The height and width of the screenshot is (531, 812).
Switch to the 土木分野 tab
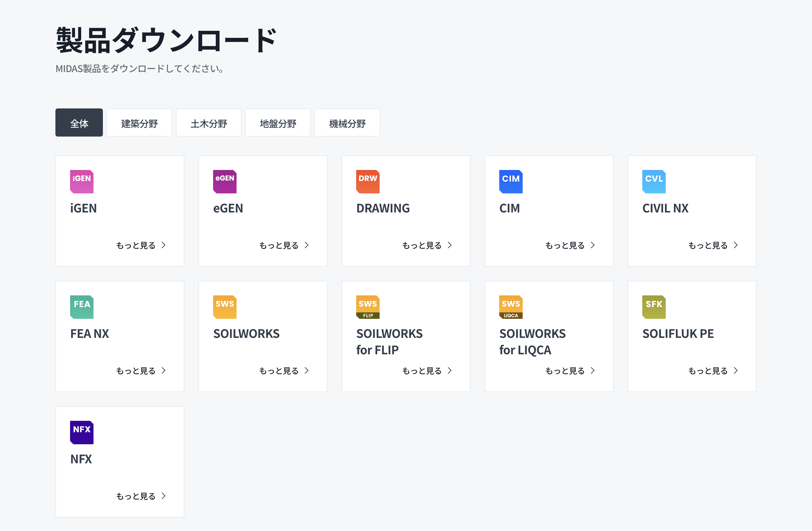[x=208, y=123]
